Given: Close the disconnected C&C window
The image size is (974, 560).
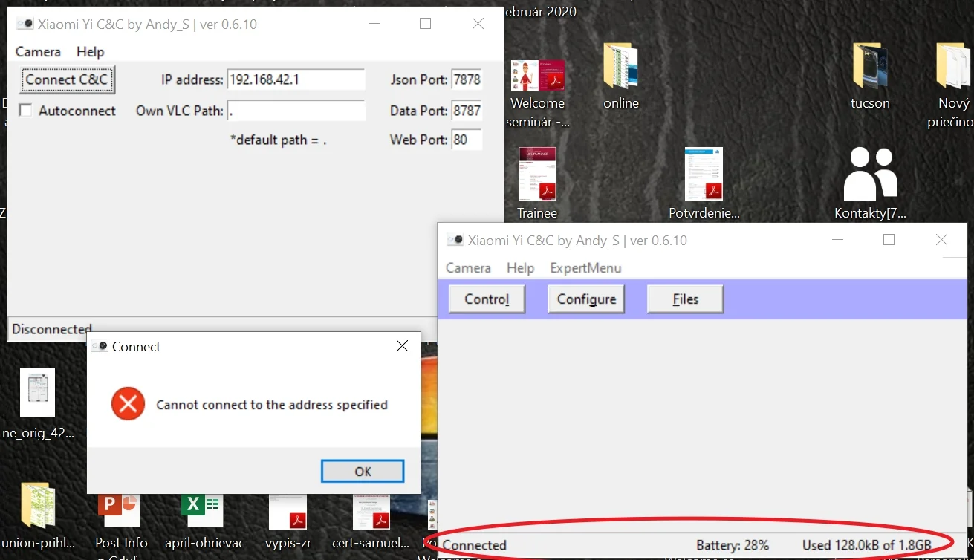Looking at the screenshot, I should point(478,24).
